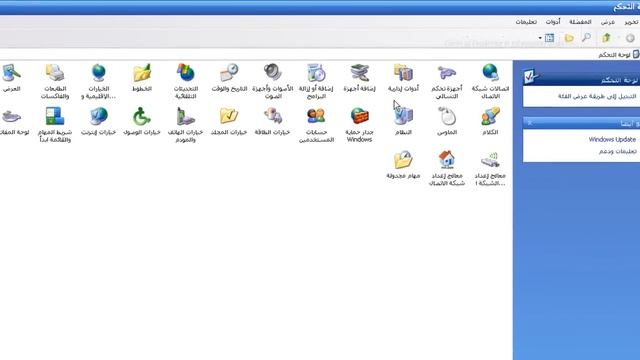Click the Search magnifier toolbar button
640x360 pixels.
(x=587, y=38)
